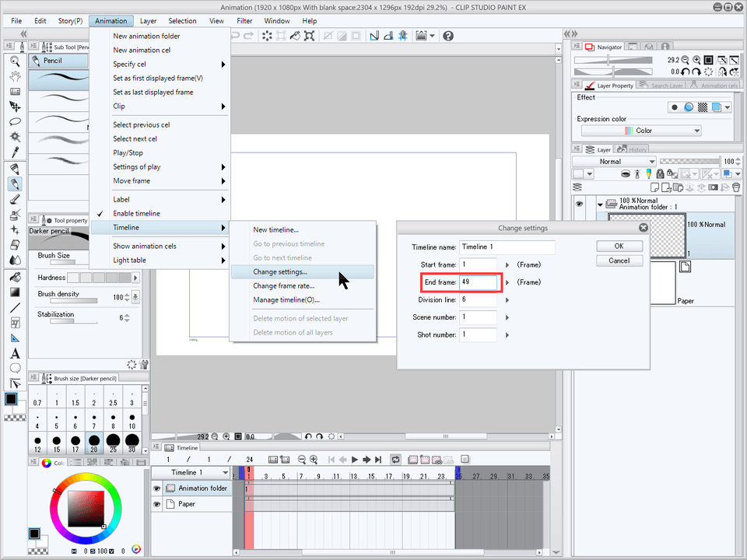
Task: Hide the Animation folder in the timeline
Action: pos(156,488)
